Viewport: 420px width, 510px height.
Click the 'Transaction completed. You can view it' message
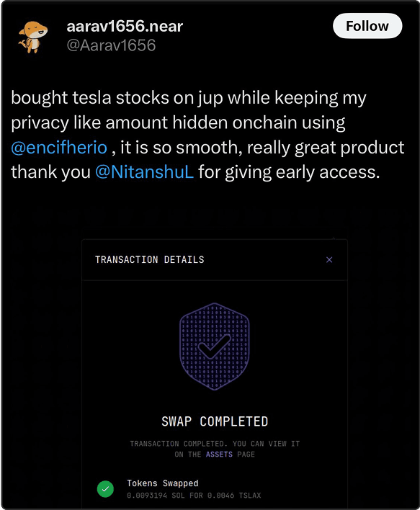215,444
